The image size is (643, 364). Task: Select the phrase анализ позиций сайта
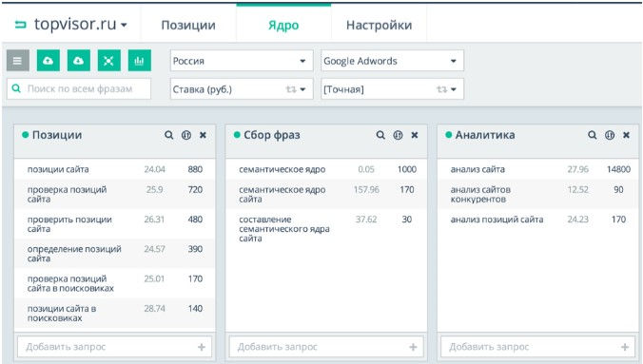(x=497, y=220)
